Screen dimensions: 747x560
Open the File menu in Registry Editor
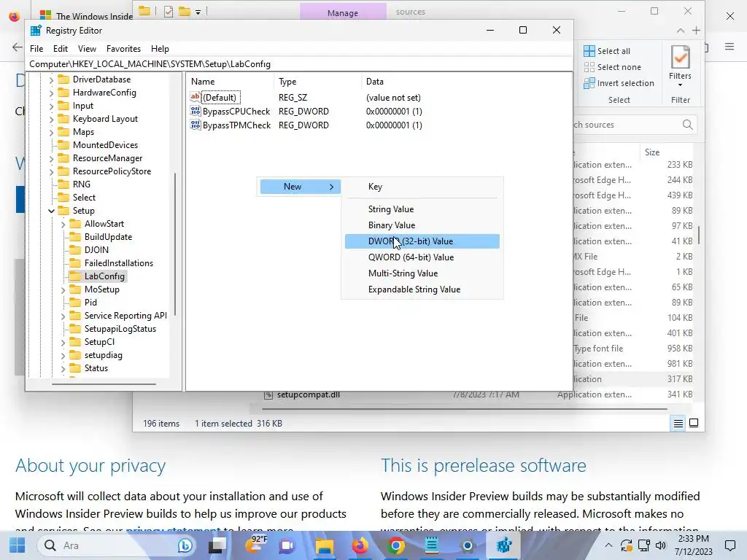click(36, 49)
